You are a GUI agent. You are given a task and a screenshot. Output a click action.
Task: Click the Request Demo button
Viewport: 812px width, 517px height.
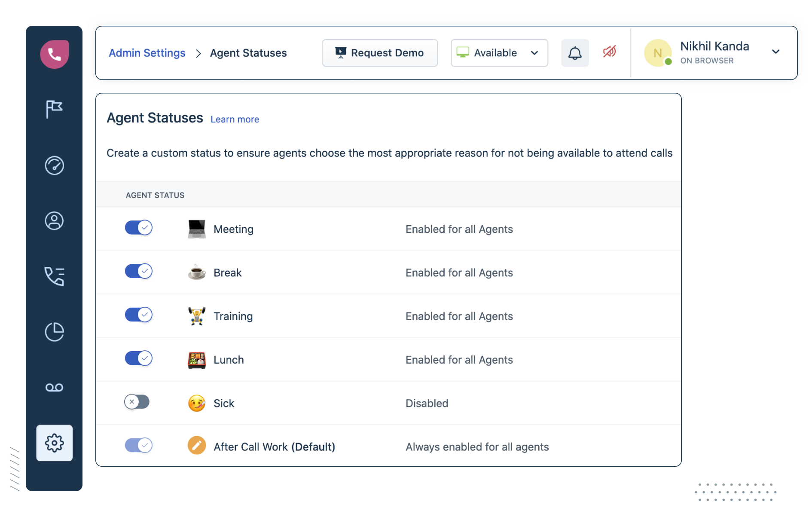pyautogui.click(x=380, y=53)
